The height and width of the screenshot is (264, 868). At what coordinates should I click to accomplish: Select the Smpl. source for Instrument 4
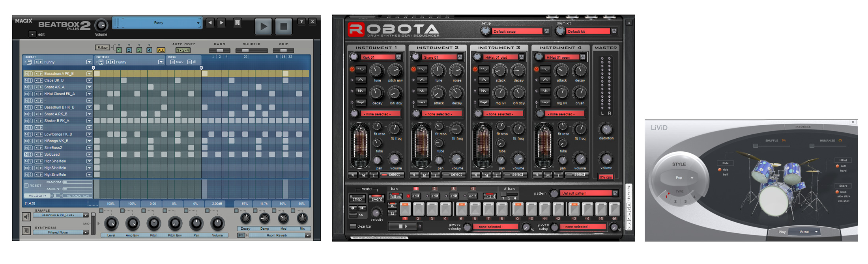point(545,102)
